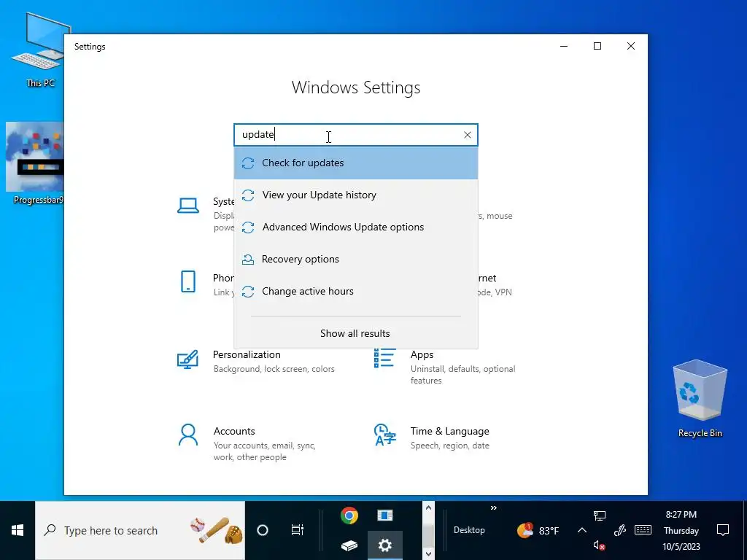This screenshot has width=747, height=560.
Task: Open the touch keyboard tray icon
Action: point(643,530)
